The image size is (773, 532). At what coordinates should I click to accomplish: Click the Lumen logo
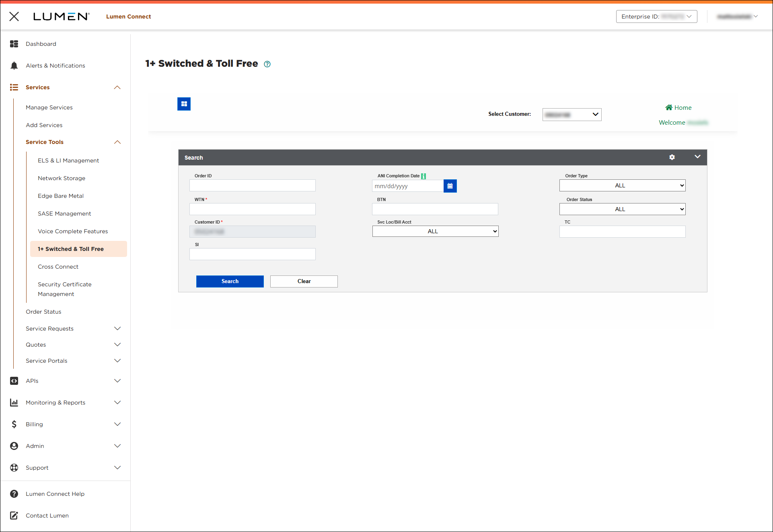pyautogui.click(x=61, y=16)
